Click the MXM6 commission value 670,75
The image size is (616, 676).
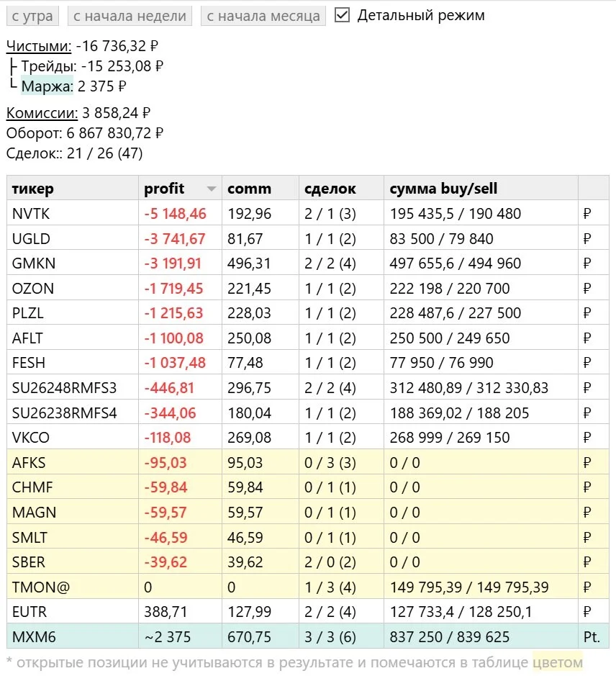[249, 636]
